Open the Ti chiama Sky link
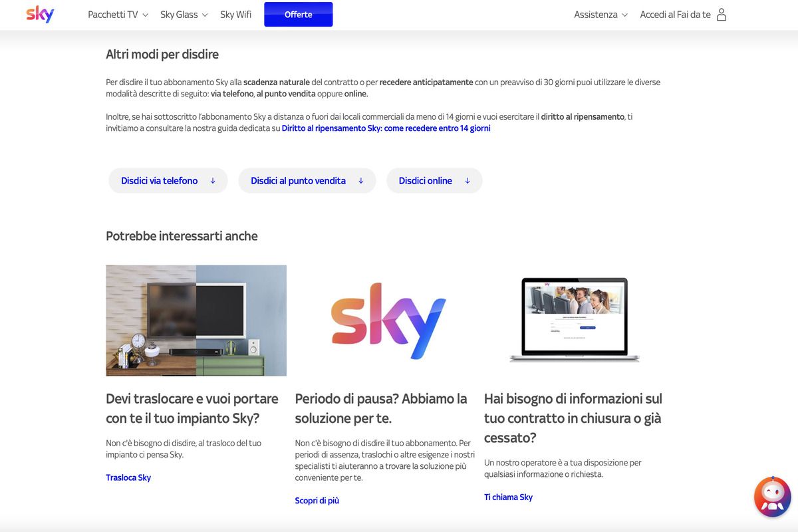The image size is (798, 532). coord(508,497)
